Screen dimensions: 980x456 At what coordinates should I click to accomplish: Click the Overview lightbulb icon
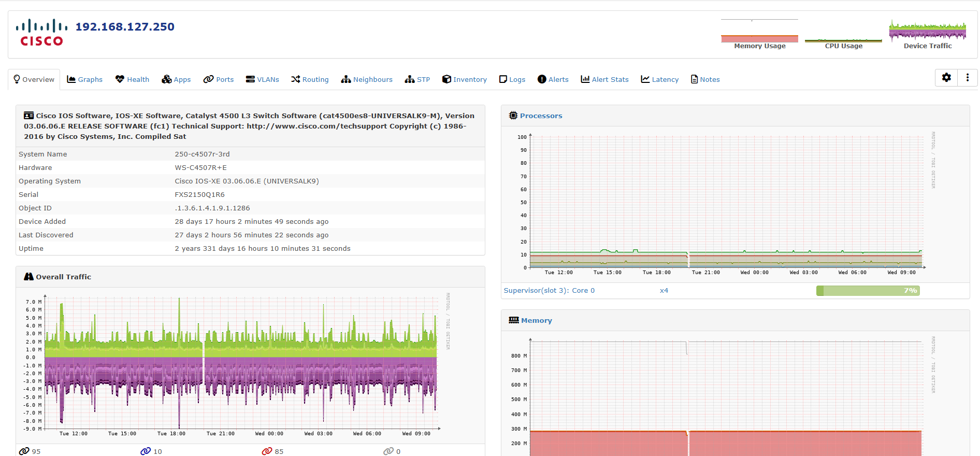click(x=17, y=79)
